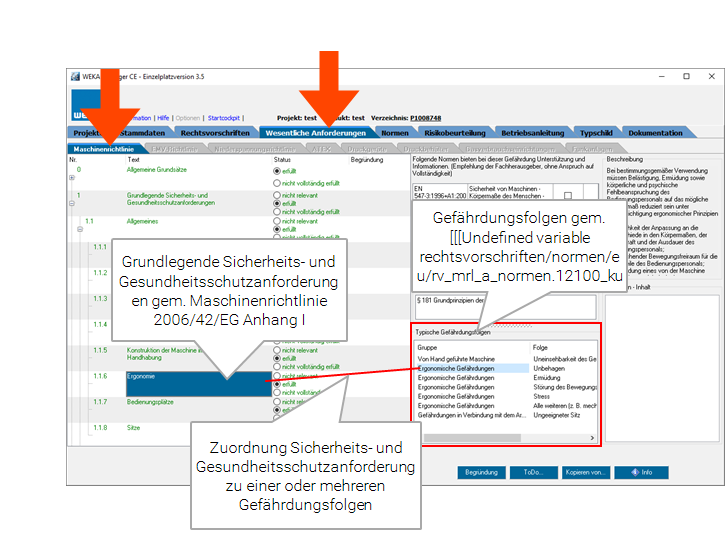725x541 pixels.
Task: Select 'nicht relevant' for row 1 Grundlegende Sicherheits-
Action: pyautogui.click(x=277, y=195)
